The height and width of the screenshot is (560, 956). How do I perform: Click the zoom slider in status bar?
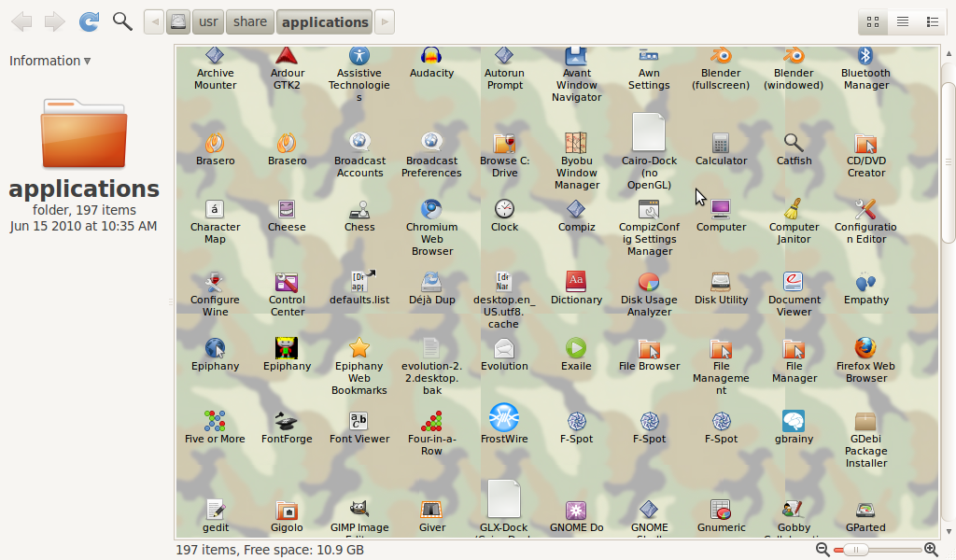point(877,550)
